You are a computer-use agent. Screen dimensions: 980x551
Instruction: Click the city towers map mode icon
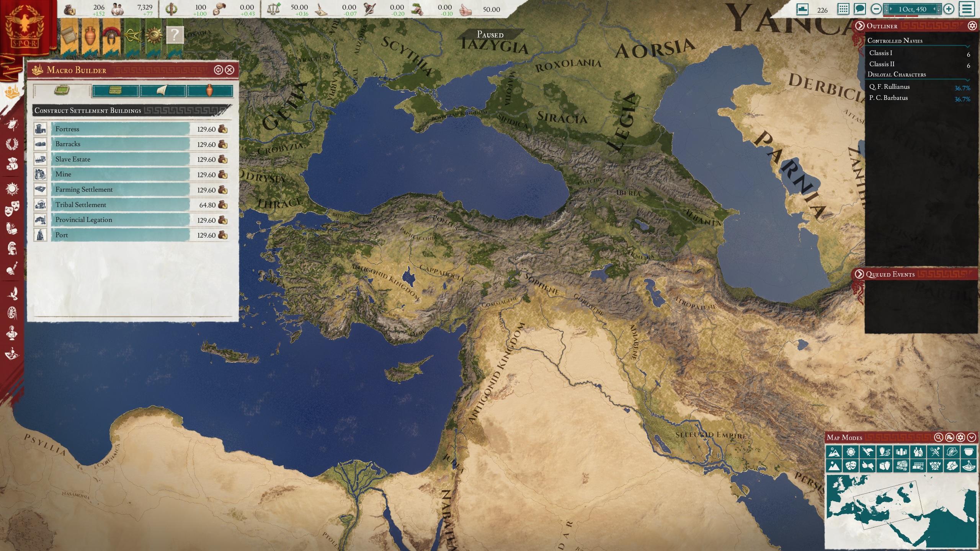[x=901, y=452]
